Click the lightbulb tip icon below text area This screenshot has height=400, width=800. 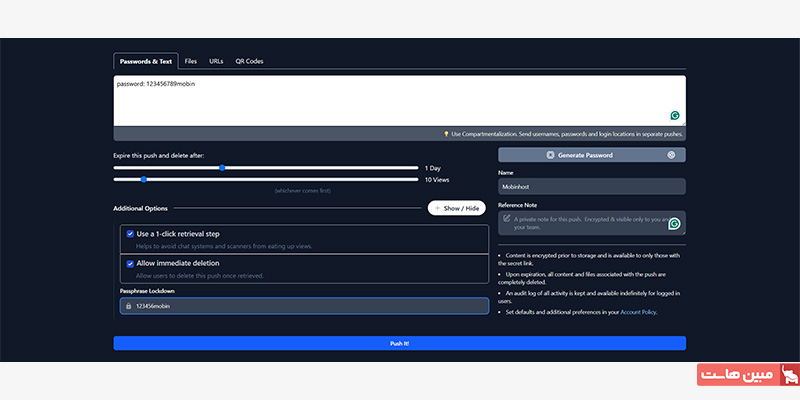(x=446, y=133)
